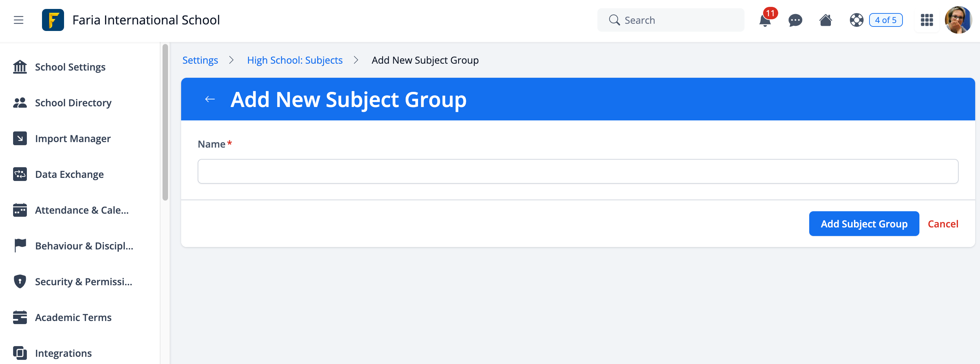Click the Academic Terms icon
Viewport: 980px width, 364px height.
point(20,317)
